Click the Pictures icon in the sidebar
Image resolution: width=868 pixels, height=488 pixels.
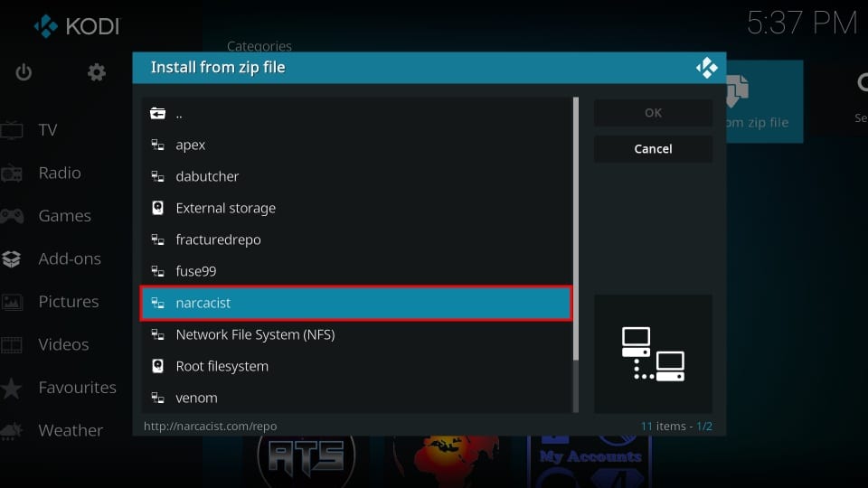click(12, 302)
